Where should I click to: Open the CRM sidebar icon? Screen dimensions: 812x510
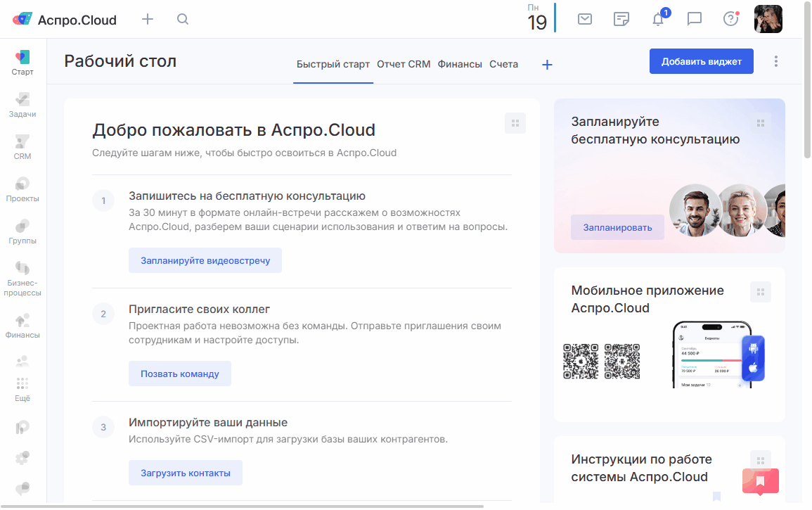(22, 146)
